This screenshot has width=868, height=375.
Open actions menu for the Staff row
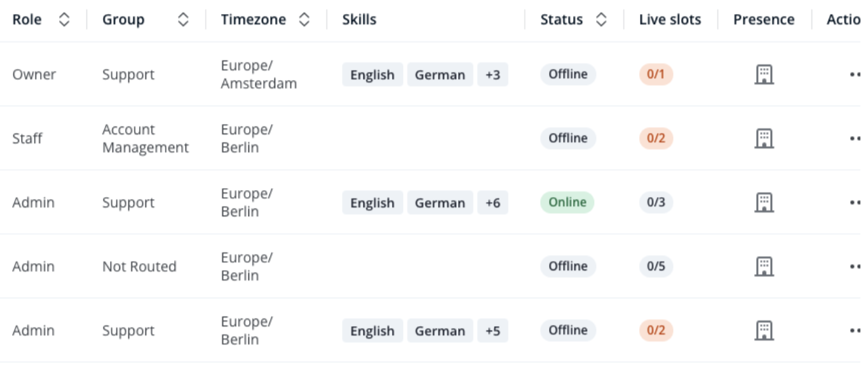pyautogui.click(x=855, y=138)
